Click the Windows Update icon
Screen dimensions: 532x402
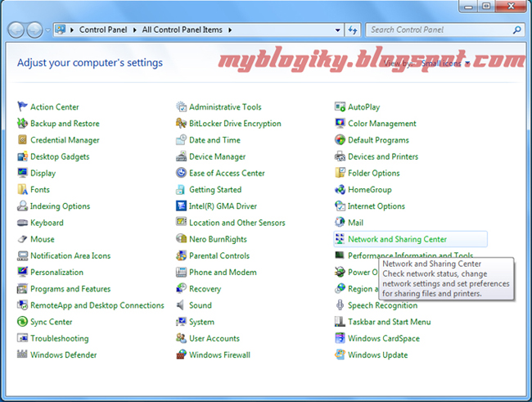[340, 355]
